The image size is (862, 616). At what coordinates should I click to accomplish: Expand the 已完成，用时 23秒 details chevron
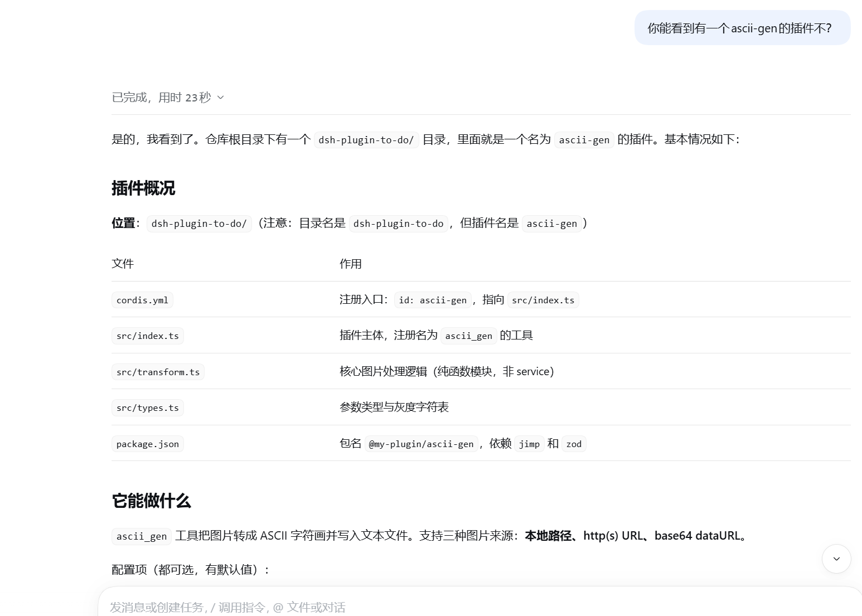[220, 98]
